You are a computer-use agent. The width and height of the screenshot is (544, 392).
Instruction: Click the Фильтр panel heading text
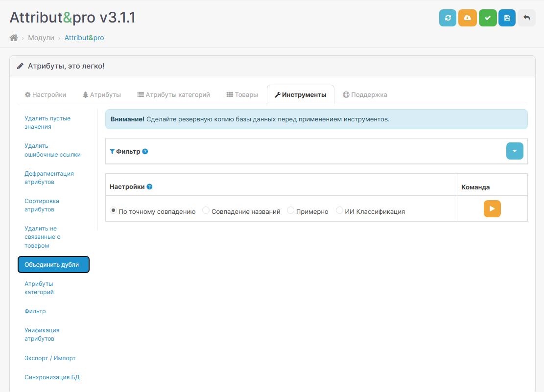pos(128,152)
